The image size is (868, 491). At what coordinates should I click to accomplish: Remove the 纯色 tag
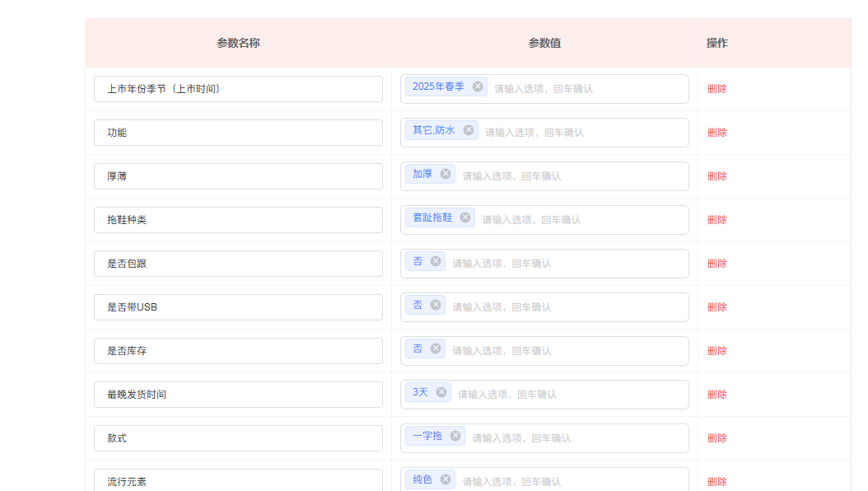(x=446, y=479)
